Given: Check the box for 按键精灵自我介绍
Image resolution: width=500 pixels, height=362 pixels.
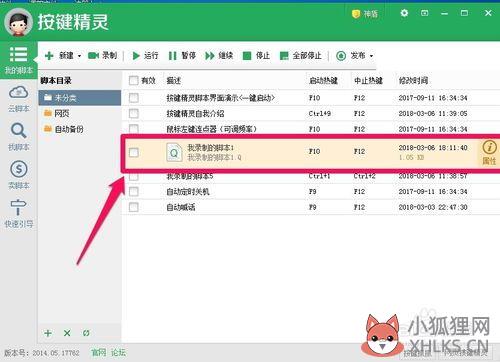Looking at the screenshot, I should pos(134,113).
